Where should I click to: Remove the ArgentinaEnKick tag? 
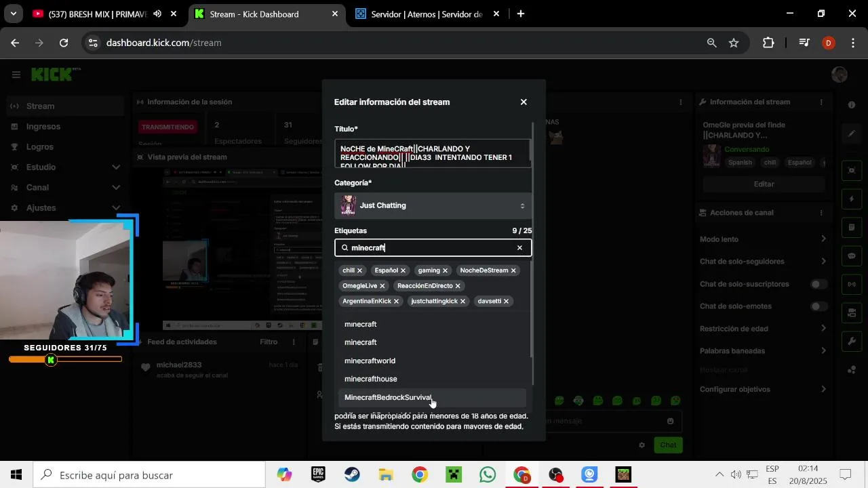coord(397,301)
